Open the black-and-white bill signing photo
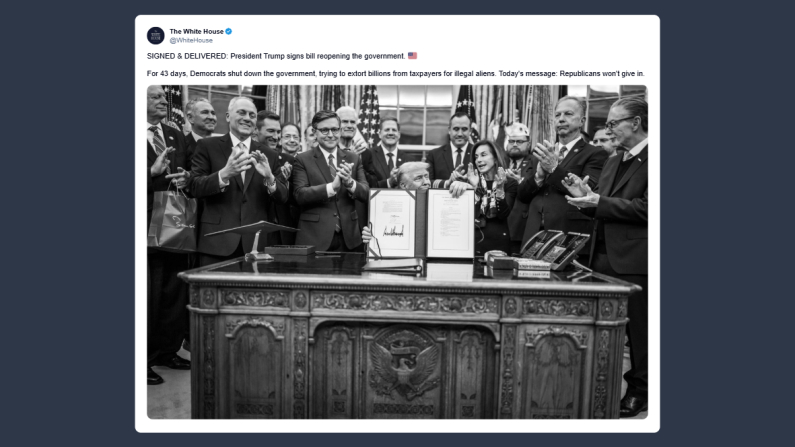Viewport: 795px width, 447px height. [x=397, y=252]
